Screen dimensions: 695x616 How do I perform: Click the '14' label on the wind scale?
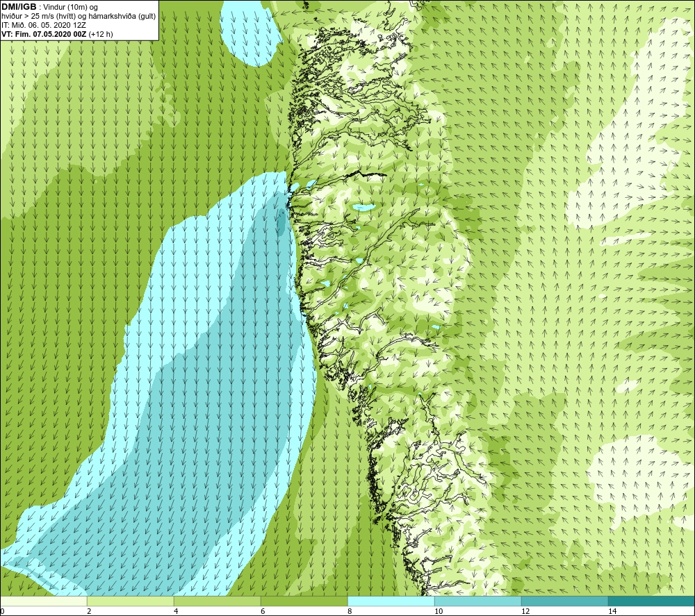point(612,611)
